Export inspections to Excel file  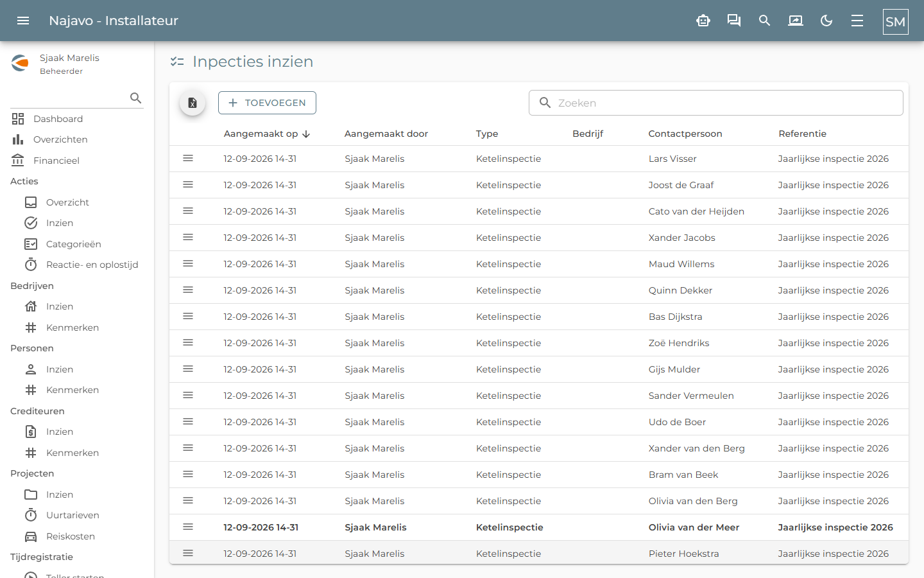pos(193,103)
